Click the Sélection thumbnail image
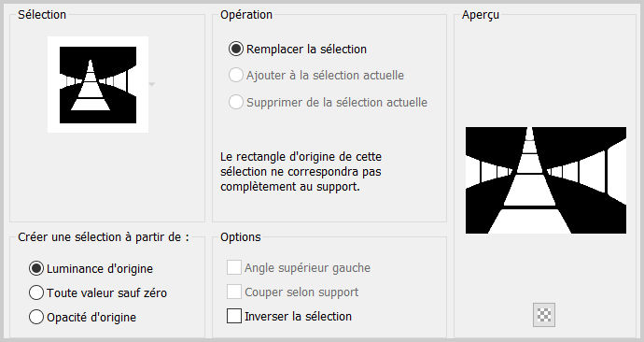The width and height of the screenshot is (644, 342). click(98, 85)
